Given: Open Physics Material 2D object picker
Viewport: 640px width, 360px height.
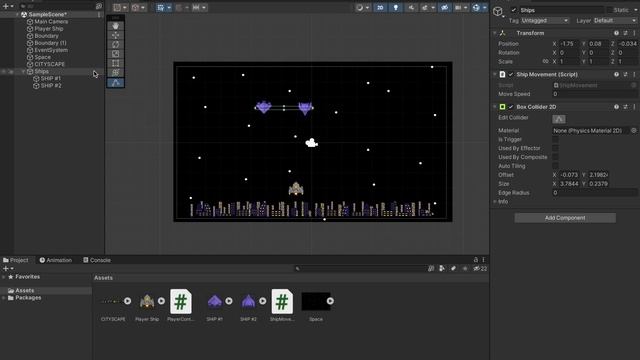Looking at the screenshot, I should click(634, 131).
